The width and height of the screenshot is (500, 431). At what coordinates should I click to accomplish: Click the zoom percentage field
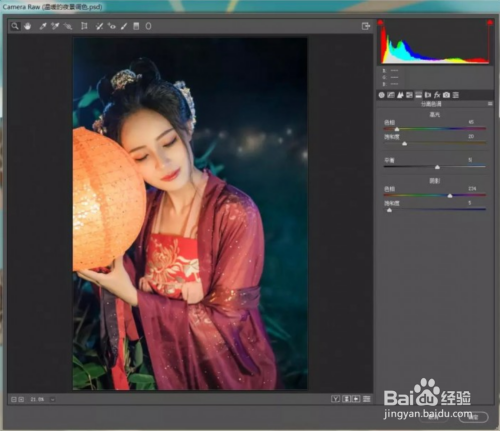[x=37, y=399]
